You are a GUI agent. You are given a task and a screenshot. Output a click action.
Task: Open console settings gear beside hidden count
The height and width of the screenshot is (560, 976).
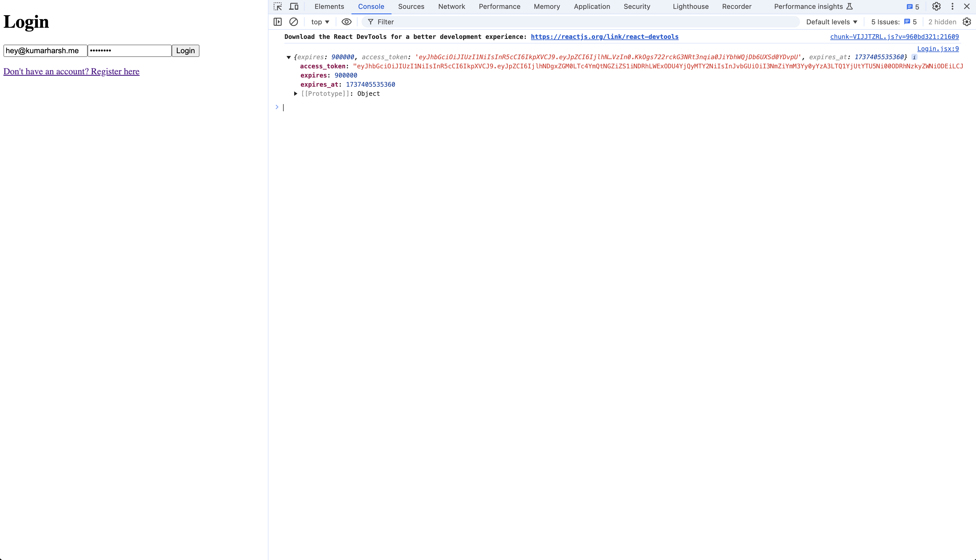point(967,22)
